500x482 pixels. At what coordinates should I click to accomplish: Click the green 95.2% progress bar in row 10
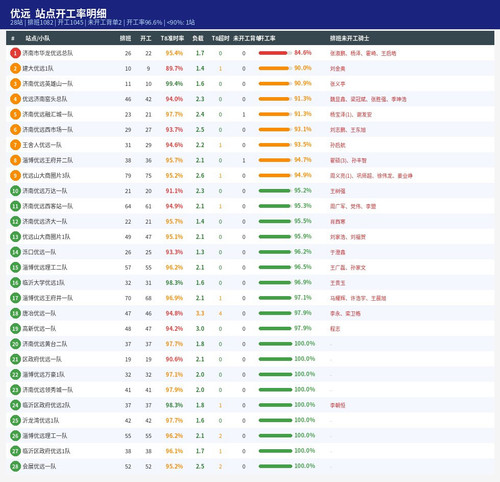click(x=275, y=191)
